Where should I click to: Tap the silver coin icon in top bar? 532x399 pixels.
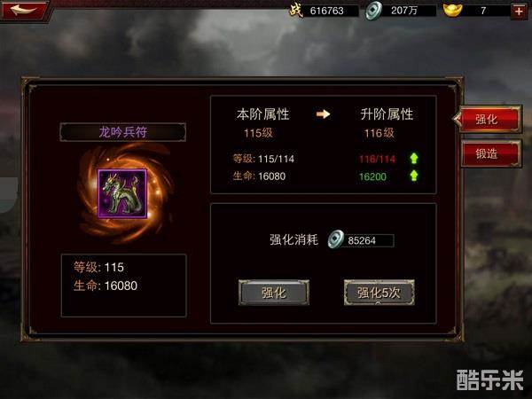[373, 11]
